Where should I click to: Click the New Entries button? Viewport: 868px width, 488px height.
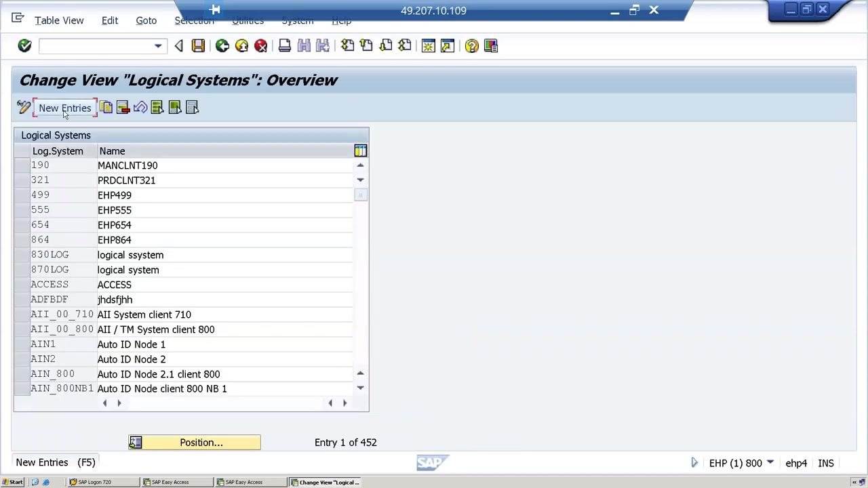coord(65,108)
